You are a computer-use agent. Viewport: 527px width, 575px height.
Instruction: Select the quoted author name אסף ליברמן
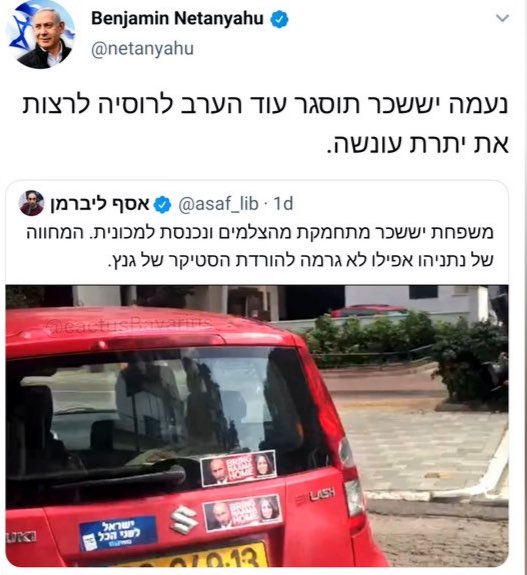[x=100, y=204]
